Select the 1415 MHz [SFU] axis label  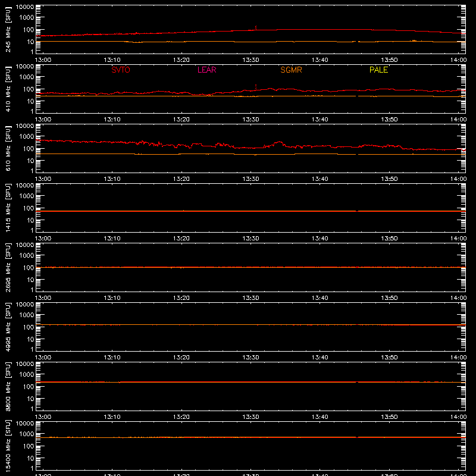(x=8, y=208)
